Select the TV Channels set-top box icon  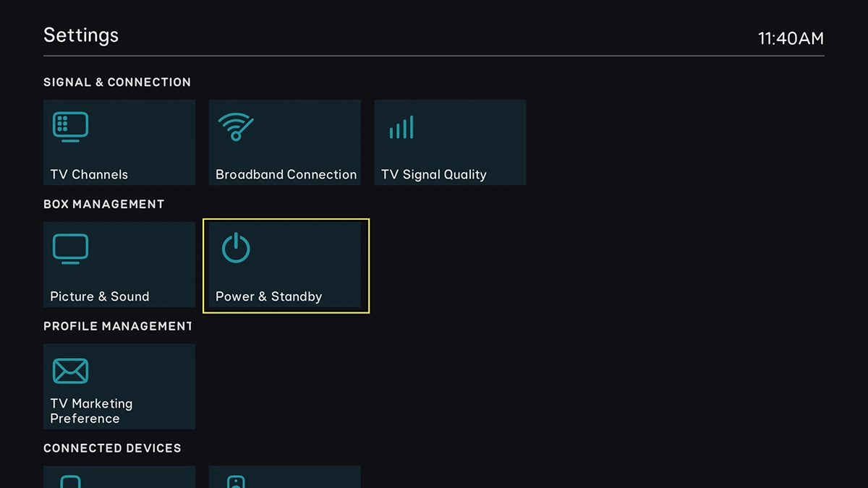coord(70,125)
